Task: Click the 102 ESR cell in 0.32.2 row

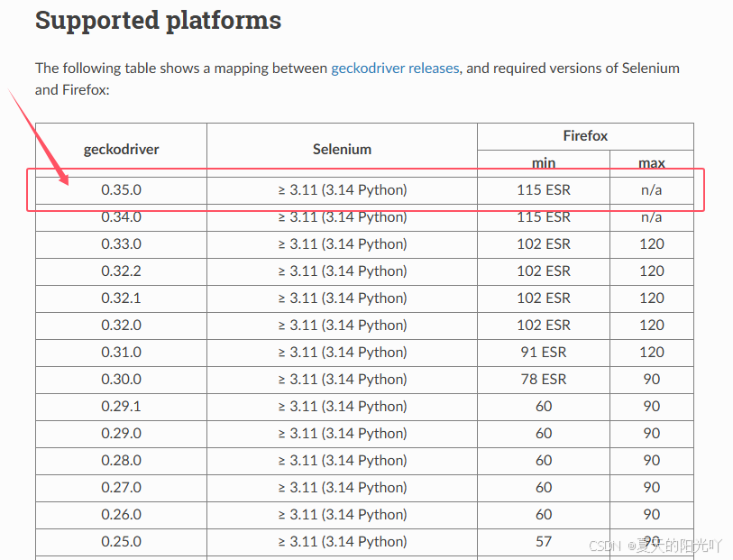Action: [x=544, y=271]
